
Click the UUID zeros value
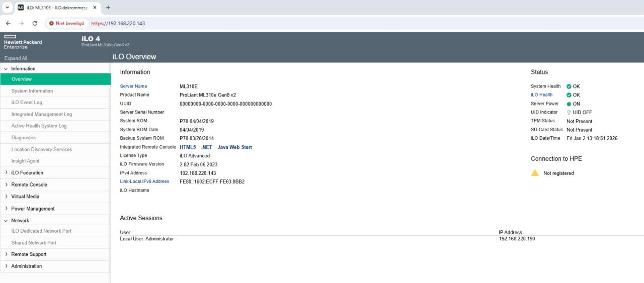point(225,104)
